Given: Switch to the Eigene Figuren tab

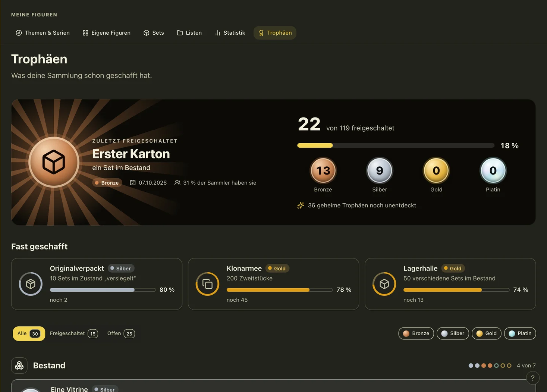Looking at the screenshot, I should coord(107,33).
